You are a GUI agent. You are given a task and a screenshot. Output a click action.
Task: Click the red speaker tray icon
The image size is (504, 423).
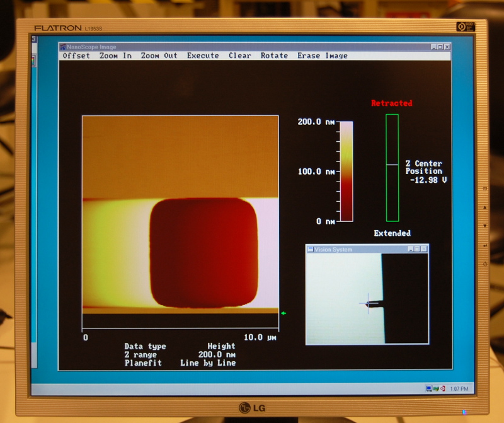(x=443, y=388)
